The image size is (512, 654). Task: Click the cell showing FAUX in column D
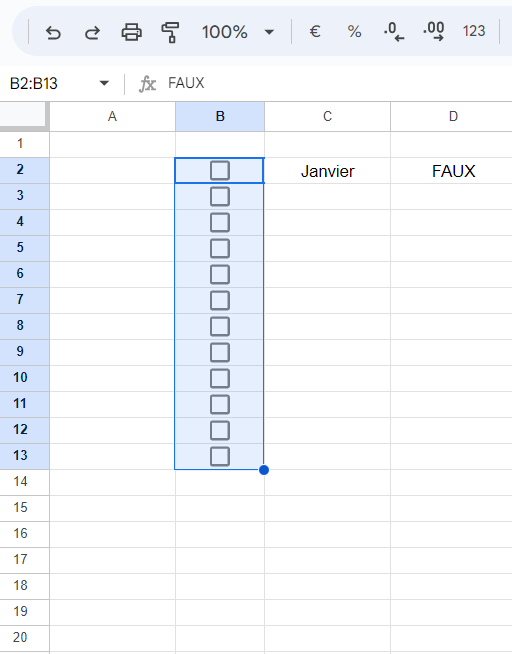(x=453, y=171)
